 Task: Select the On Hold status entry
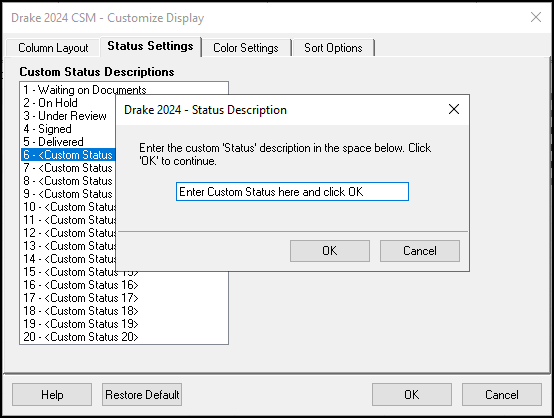[x=50, y=103]
